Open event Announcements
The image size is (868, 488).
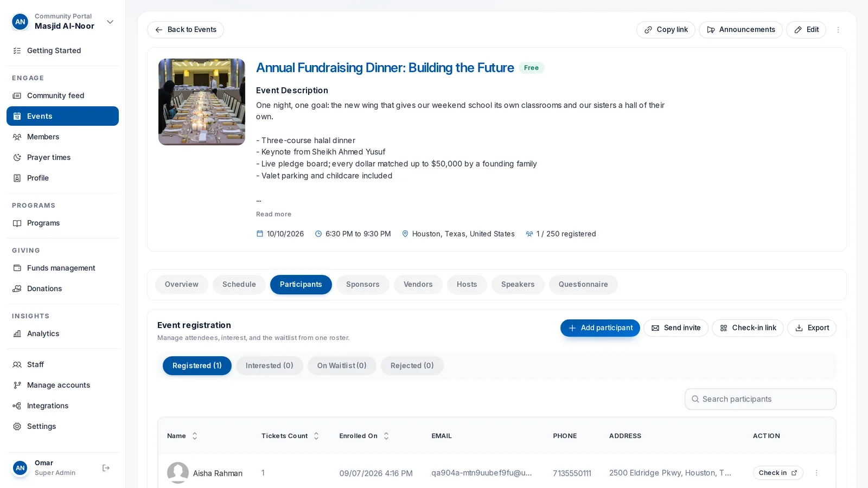741,30
